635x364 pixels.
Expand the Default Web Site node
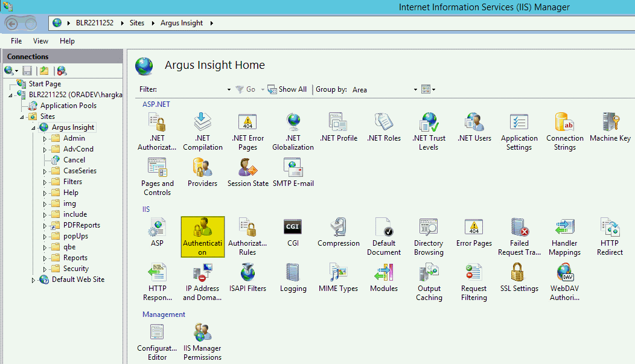point(34,280)
